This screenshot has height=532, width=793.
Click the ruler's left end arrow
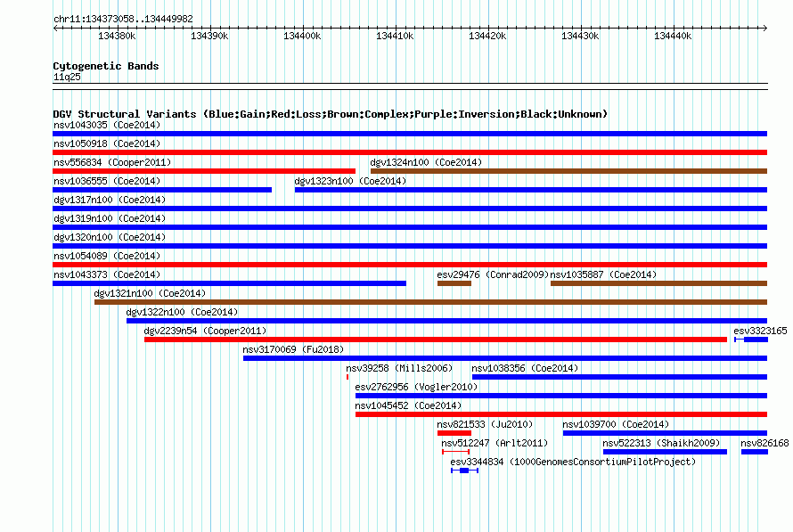55,28
